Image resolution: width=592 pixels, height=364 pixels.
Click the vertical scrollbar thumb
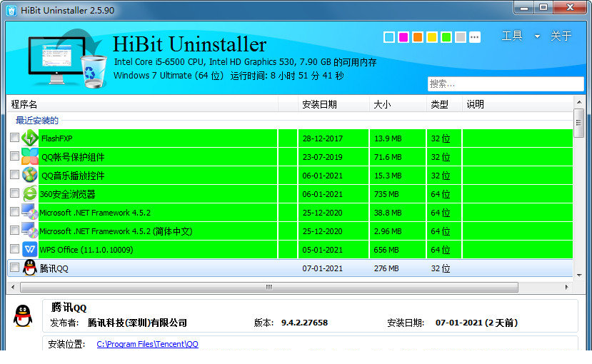[578, 123]
